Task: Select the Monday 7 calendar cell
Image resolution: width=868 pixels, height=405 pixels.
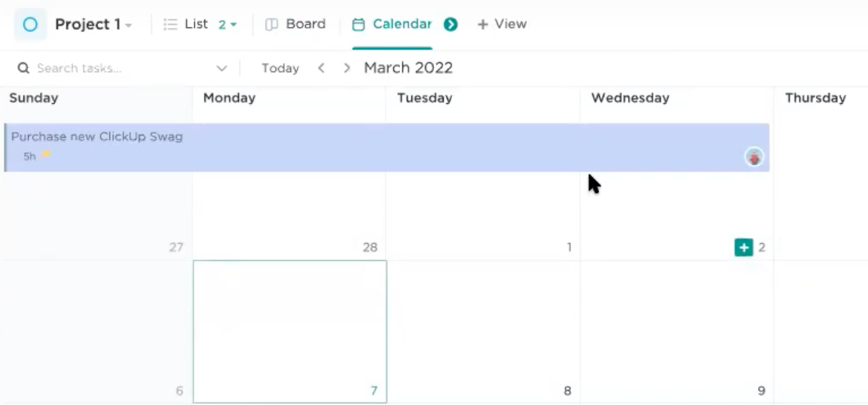Action: pyautogui.click(x=289, y=331)
